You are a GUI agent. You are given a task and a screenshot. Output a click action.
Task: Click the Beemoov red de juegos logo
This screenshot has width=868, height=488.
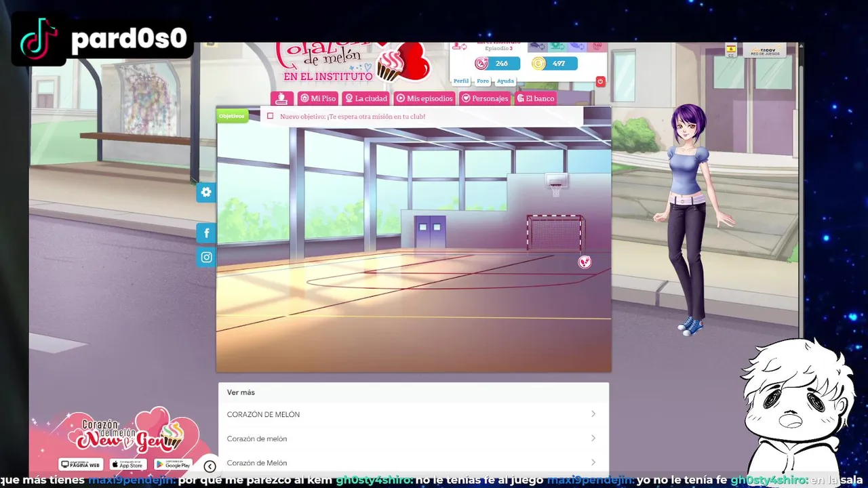tap(764, 50)
